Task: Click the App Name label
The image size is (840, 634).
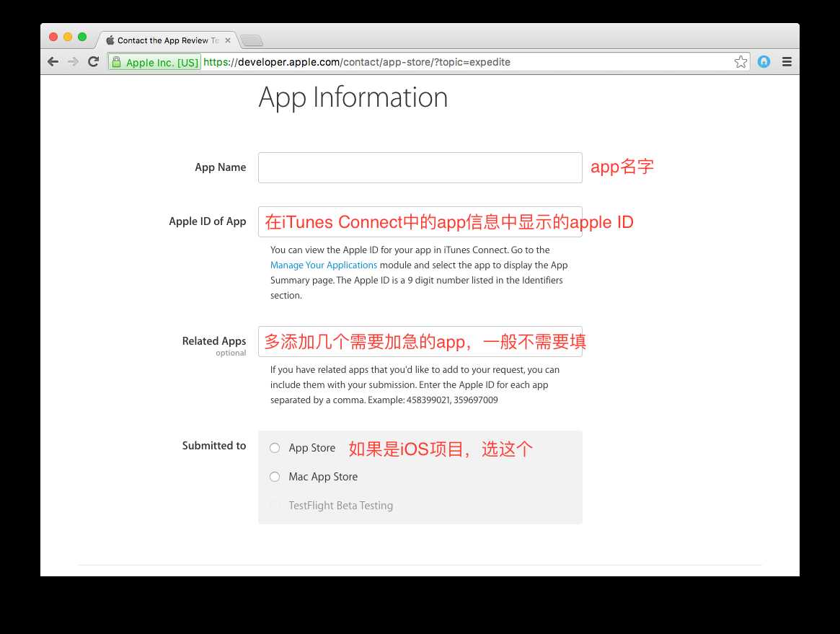Action: point(220,167)
